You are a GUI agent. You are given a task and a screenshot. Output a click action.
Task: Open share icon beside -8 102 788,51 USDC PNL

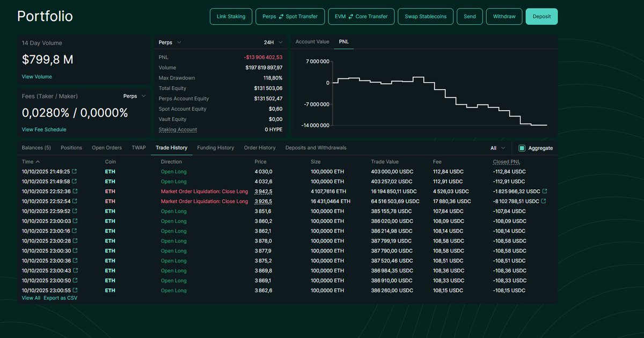click(544, 201)
